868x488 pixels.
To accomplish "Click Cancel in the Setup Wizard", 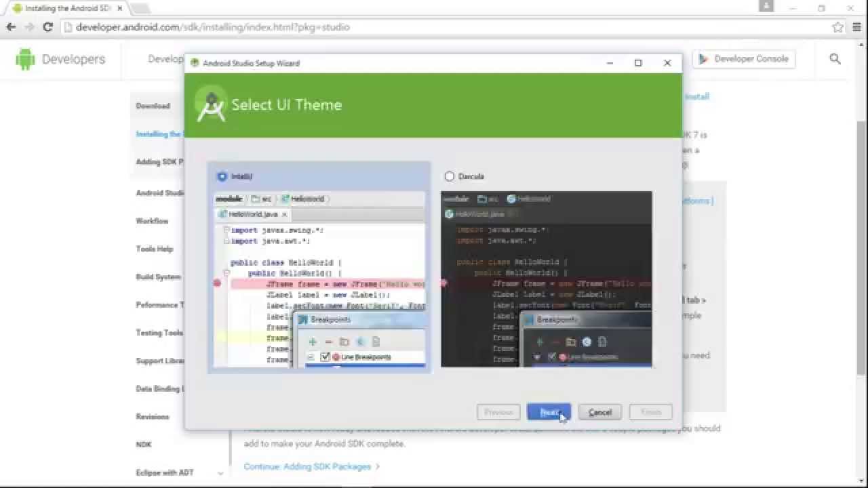I will [x=600, y=412].
